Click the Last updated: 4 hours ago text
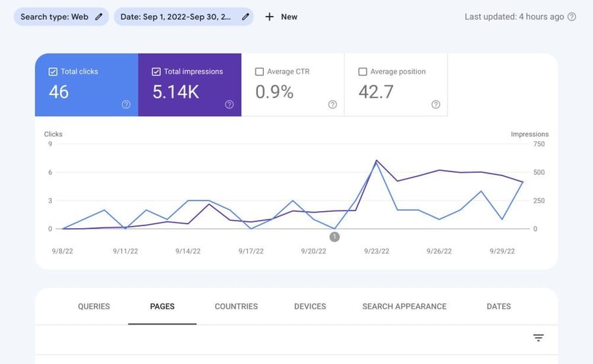The height and width of the screenshot is (364, 593). (515, 16)
